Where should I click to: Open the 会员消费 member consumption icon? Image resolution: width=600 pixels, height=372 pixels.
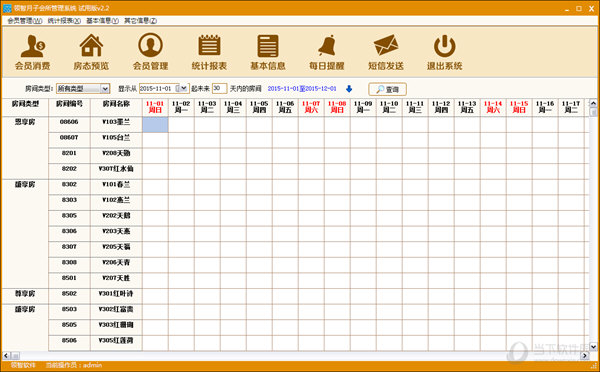[x=33, y=52]
